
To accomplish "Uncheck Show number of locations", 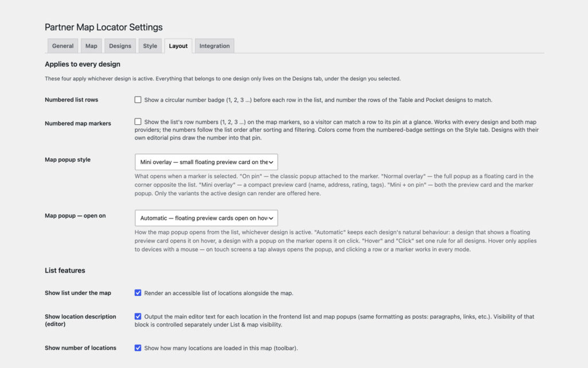I will (x=138, y=348).
